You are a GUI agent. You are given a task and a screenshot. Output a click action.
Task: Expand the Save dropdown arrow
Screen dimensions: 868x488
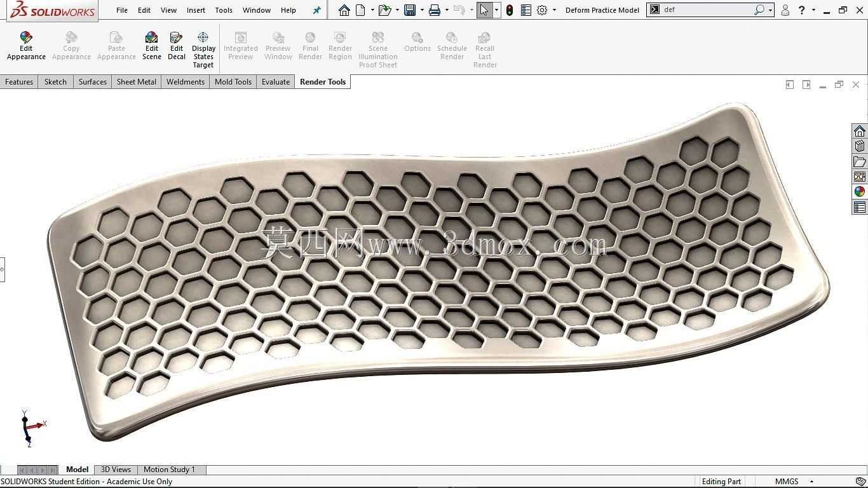pos(422,10)
